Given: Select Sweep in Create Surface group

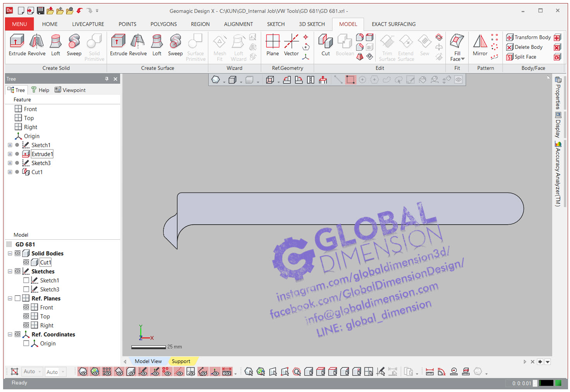Looking at the screenshot, I should pyautogui.click(x=175, y=45).
